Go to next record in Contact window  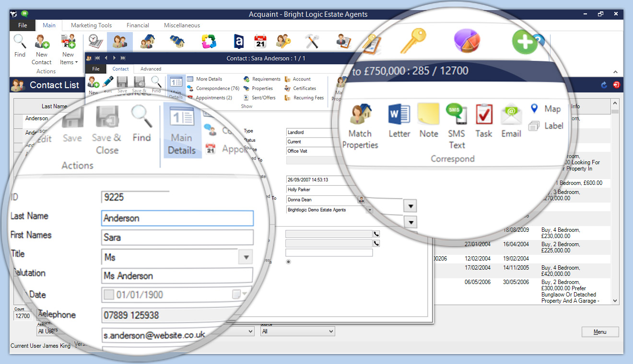114,58
